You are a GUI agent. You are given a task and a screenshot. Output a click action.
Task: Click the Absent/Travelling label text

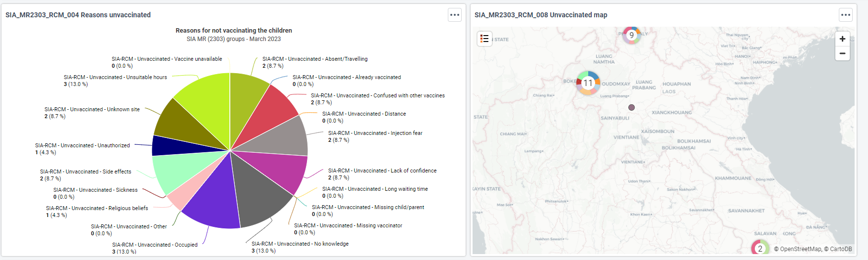[315, 59]
